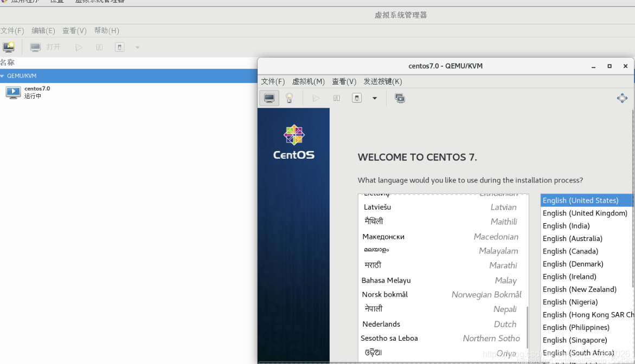Image resolution: width=635 pixels, height=364 pixels.
Task: Maximize the centos7.0 QEMU/KVM window
Action: (x=610, y=66)
